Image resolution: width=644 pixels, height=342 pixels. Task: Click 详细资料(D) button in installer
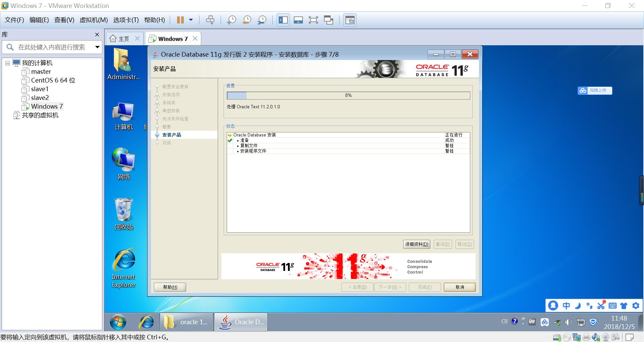(417, 244)
